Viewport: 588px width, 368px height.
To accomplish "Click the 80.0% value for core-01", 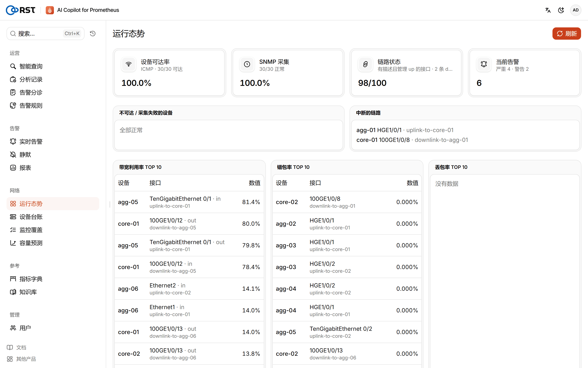I will click(251, 224).
